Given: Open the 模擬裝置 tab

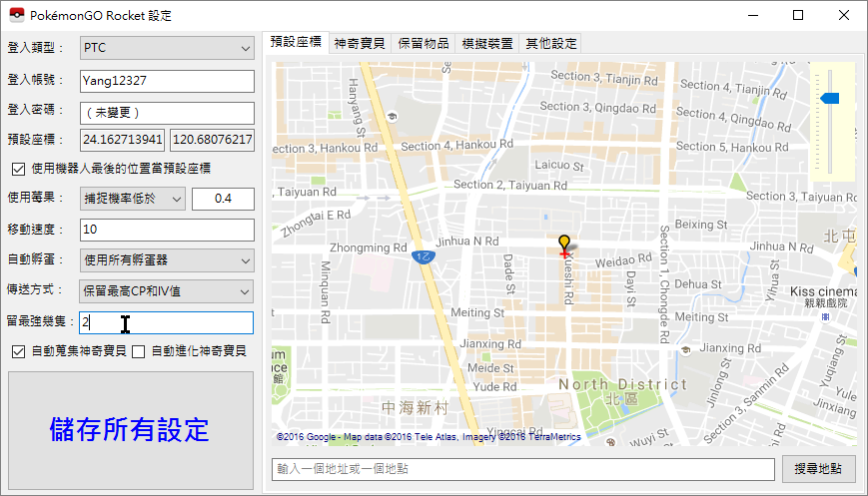Looking at the screenshot, I should [486, 44].
